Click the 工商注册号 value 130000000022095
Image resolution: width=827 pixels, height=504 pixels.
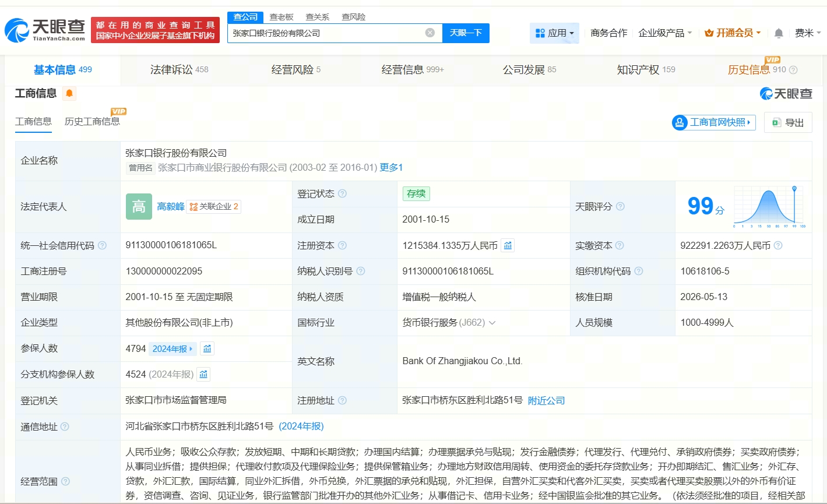coord(164,272)
